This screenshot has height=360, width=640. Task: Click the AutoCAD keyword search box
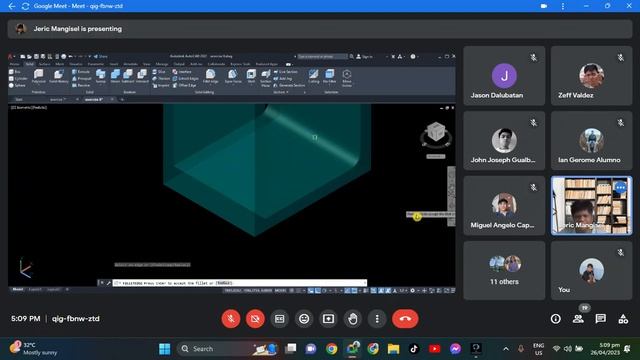(x=322, y=56)
